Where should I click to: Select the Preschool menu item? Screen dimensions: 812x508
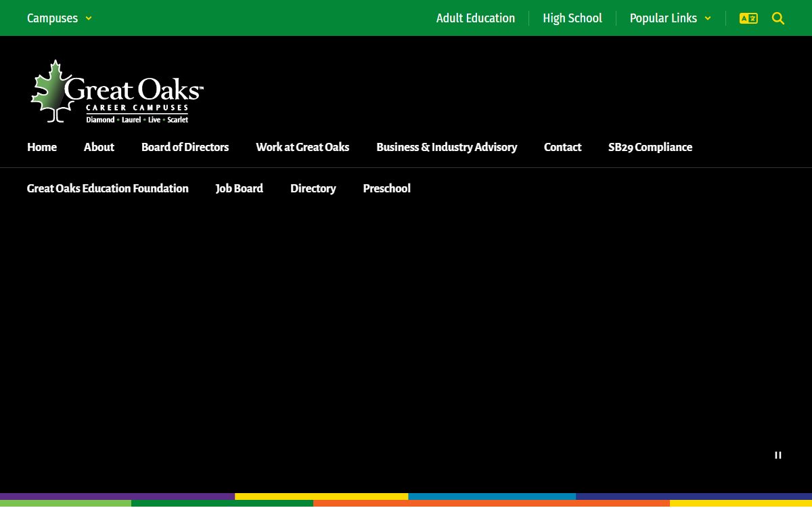(x=386, y=188)
